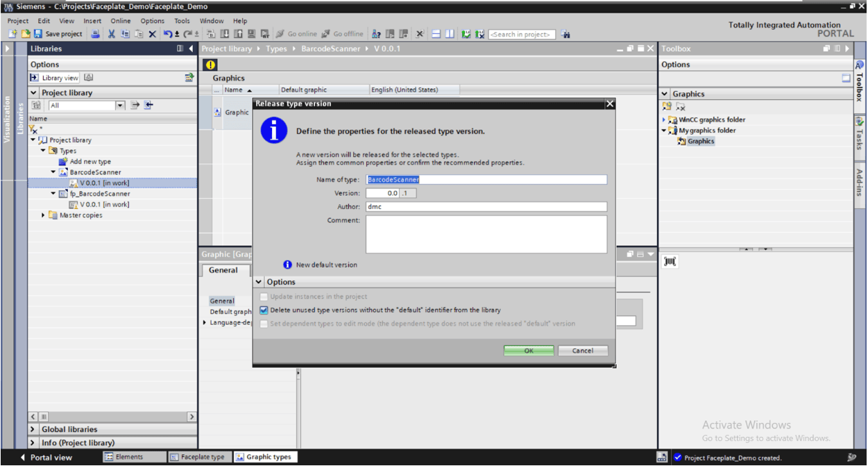868x466 pixels.
Task: Collapse the Project library tree node
Action: [x=33, y=140]
